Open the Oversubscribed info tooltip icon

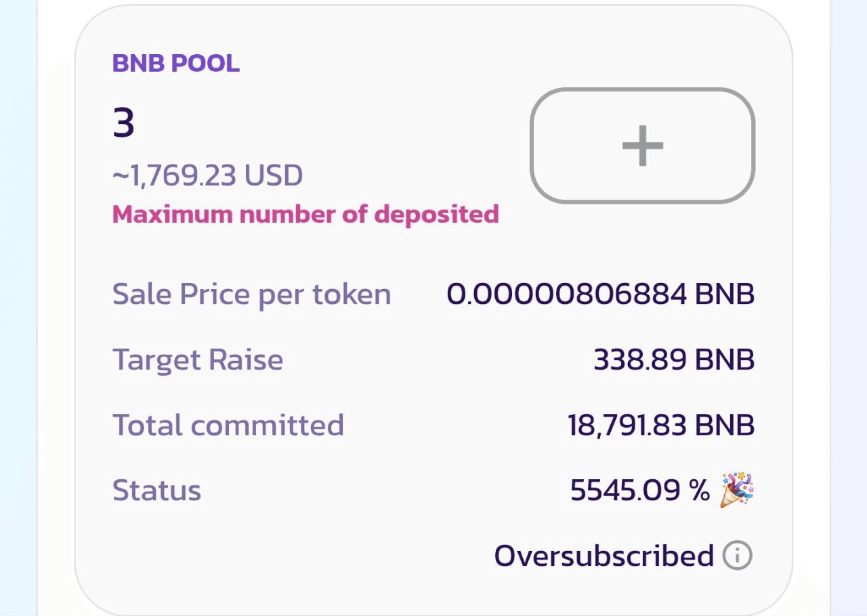pos(738,556)
